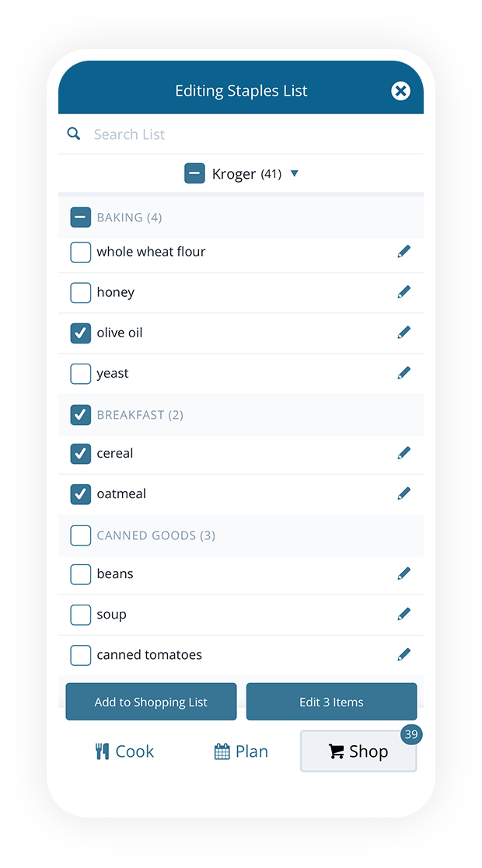Click the pencil icon next to cereal
Viewport: 482px width, 868px height.
click(404, 452)
